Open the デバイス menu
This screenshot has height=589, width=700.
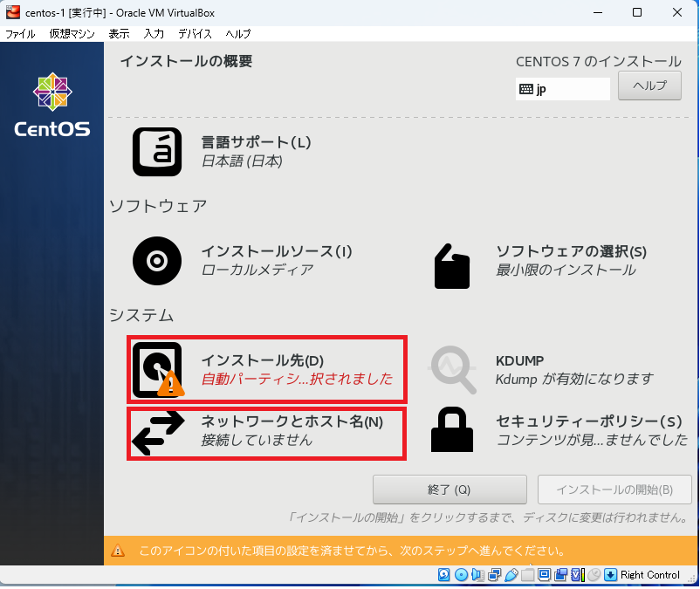[x=195, y=34]
